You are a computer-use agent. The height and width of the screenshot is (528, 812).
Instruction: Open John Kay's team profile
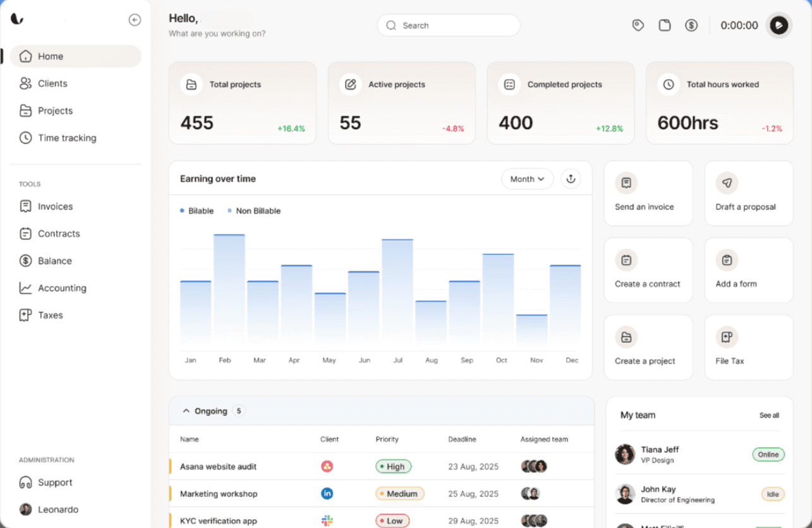700,494
